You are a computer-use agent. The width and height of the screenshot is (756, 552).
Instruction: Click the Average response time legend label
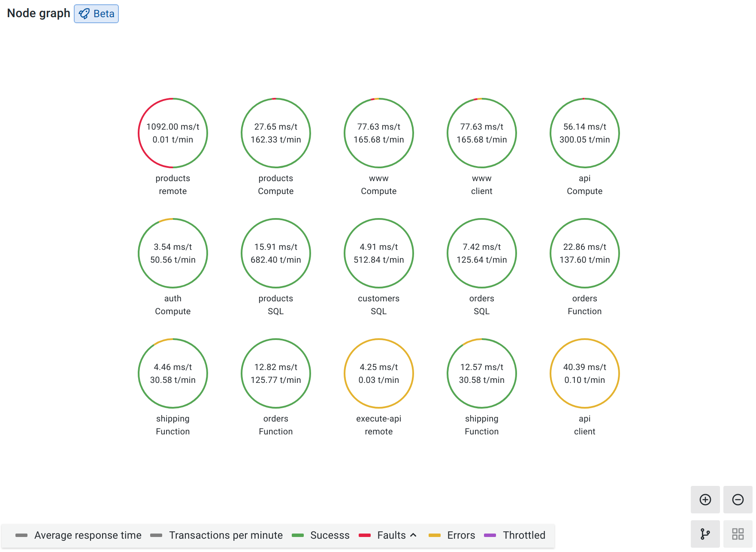pyautogui.click(x=88, y=535)
